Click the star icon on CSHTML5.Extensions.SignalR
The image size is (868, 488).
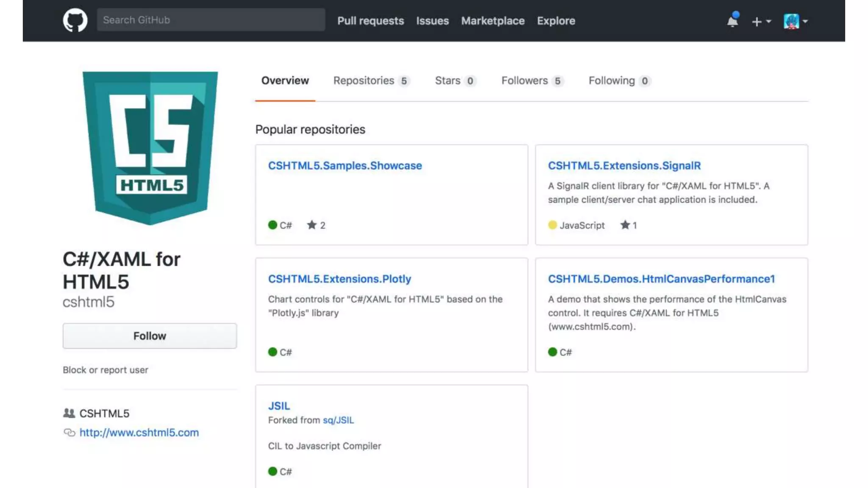(x=625, y=225)
